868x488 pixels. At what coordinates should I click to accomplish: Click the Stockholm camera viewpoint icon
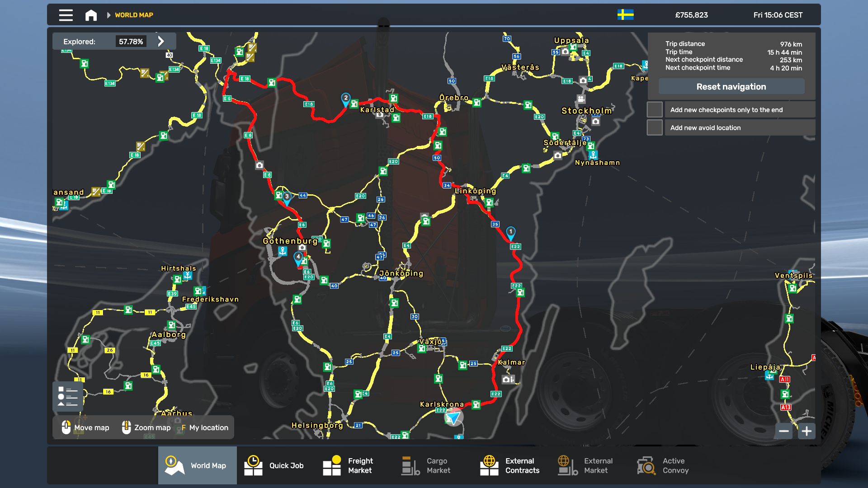(596, 121)
